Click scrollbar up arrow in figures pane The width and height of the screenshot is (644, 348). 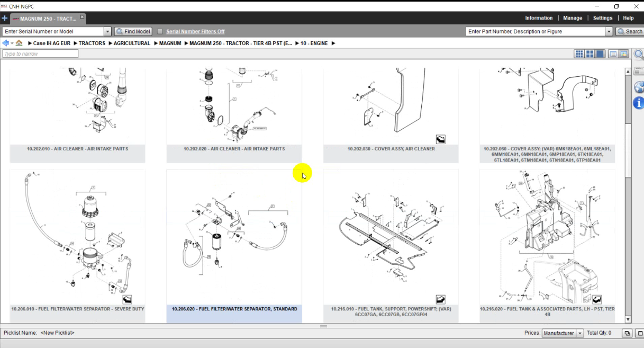pos(628,70)
